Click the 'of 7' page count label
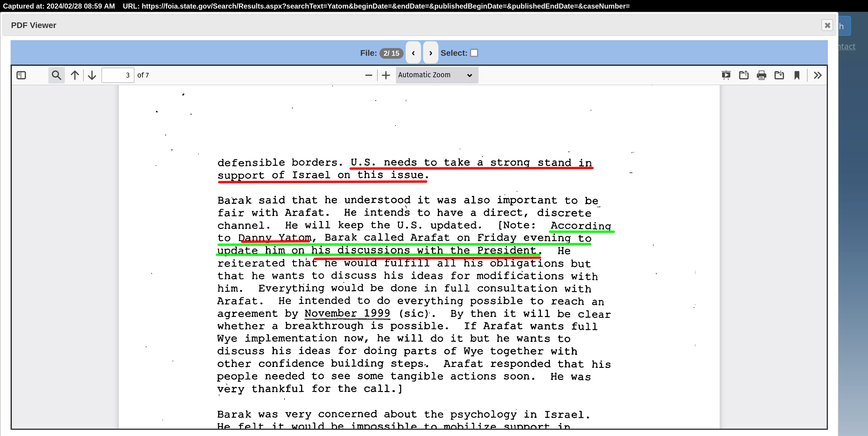Image resolution: width=868 pixels, height=436 pixels. (143, 75)
